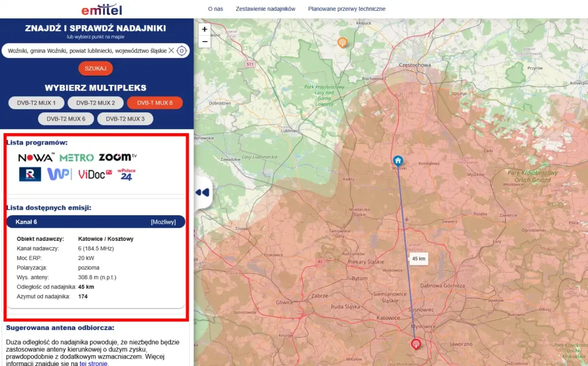The height and width of the screenshot is (366, 588).
Task: Go to Planowane przerwy techniczne
Action: [346, 9]
